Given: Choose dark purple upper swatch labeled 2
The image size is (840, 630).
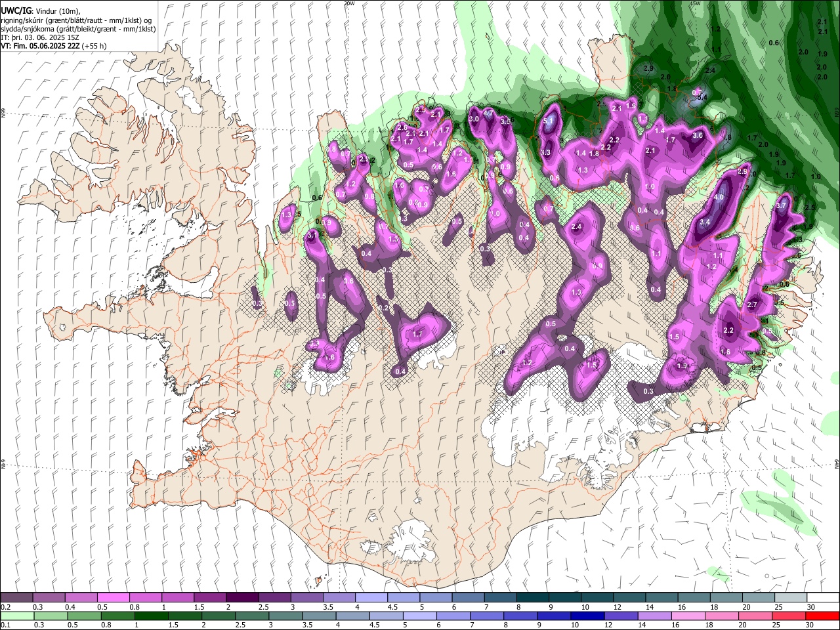Looking at the screenshot, I should tap(241, 597).
